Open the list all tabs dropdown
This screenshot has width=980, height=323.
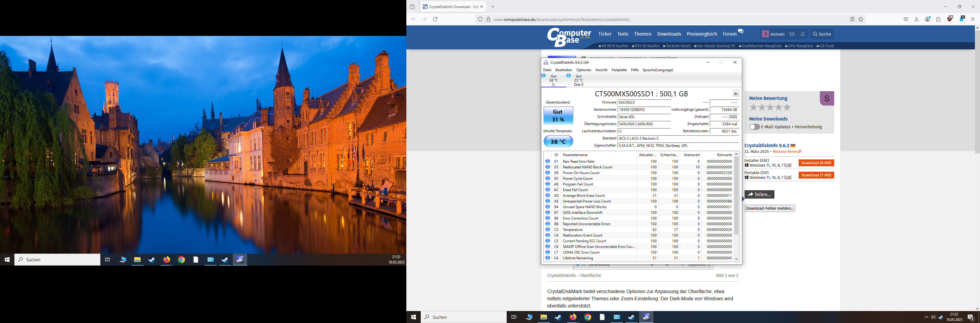pyautogui.click(x=412, y=7)
